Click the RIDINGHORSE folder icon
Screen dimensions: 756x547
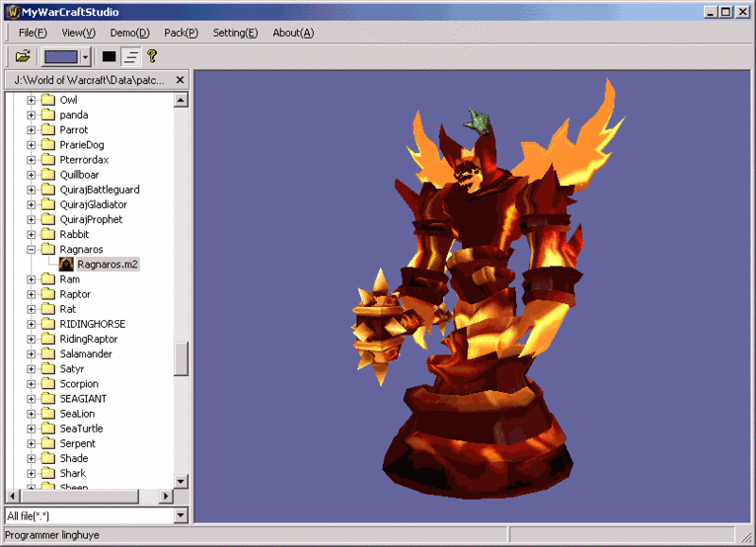click(x=48, y=324)
